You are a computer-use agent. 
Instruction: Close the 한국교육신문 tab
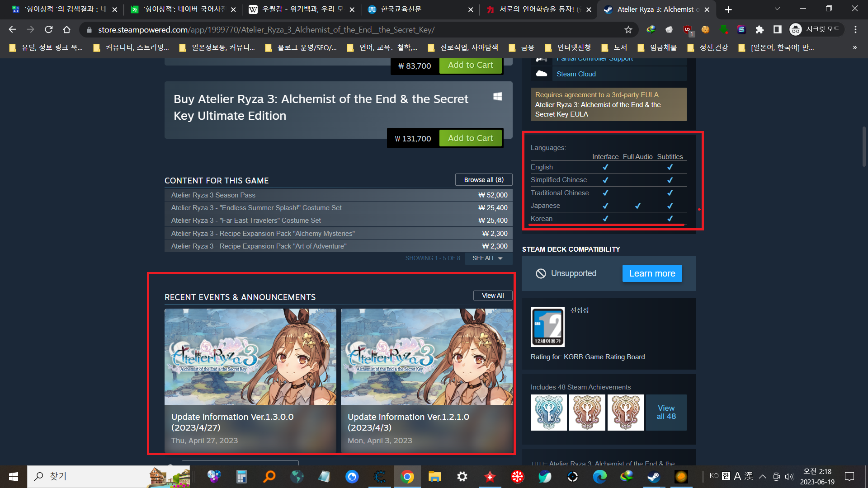[x=471, y=9]
